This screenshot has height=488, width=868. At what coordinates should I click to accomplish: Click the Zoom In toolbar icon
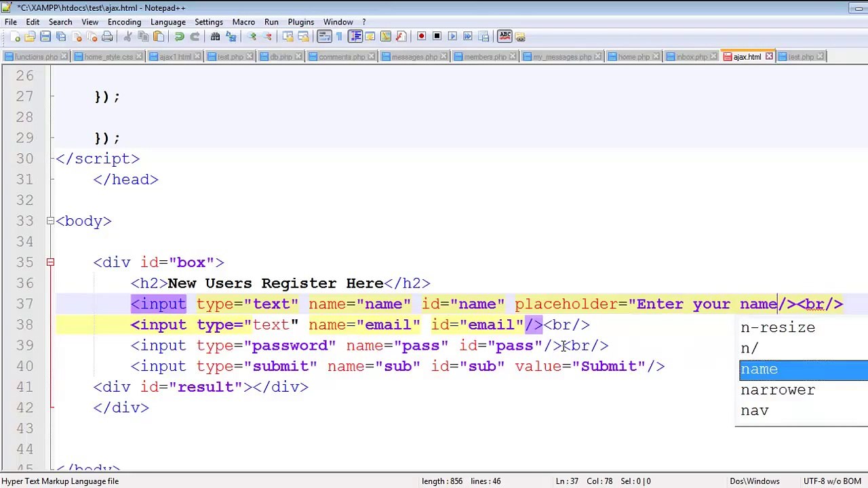(252, 37)
